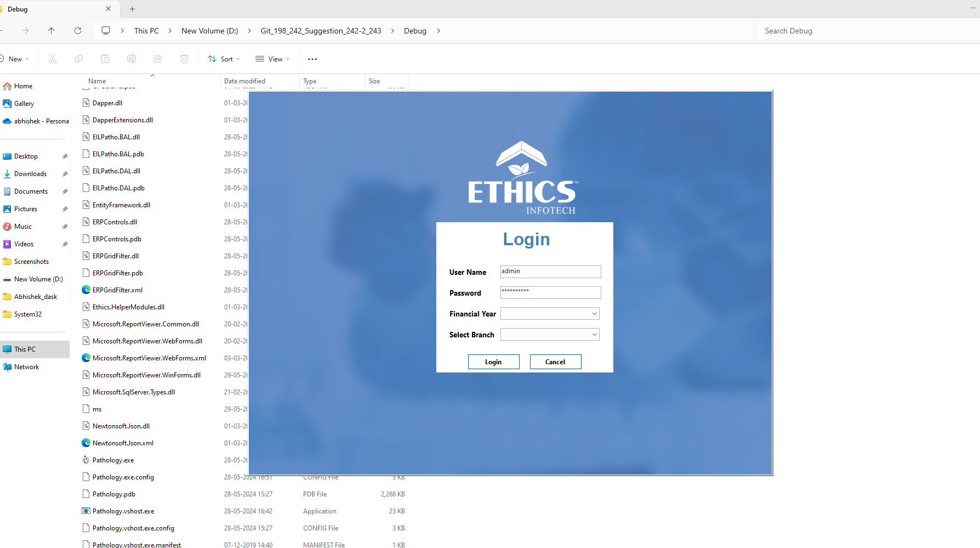
Task: Click the Rename icon in the toolbar
Action: (x=132, y=59)
